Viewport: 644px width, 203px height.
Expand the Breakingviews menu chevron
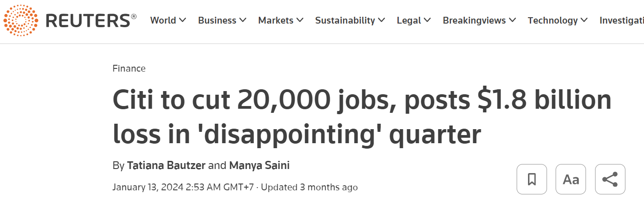513,20
